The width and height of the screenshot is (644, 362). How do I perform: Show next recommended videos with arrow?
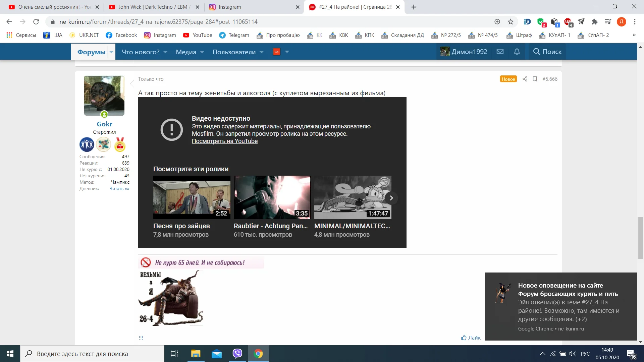tap(391, 198)
